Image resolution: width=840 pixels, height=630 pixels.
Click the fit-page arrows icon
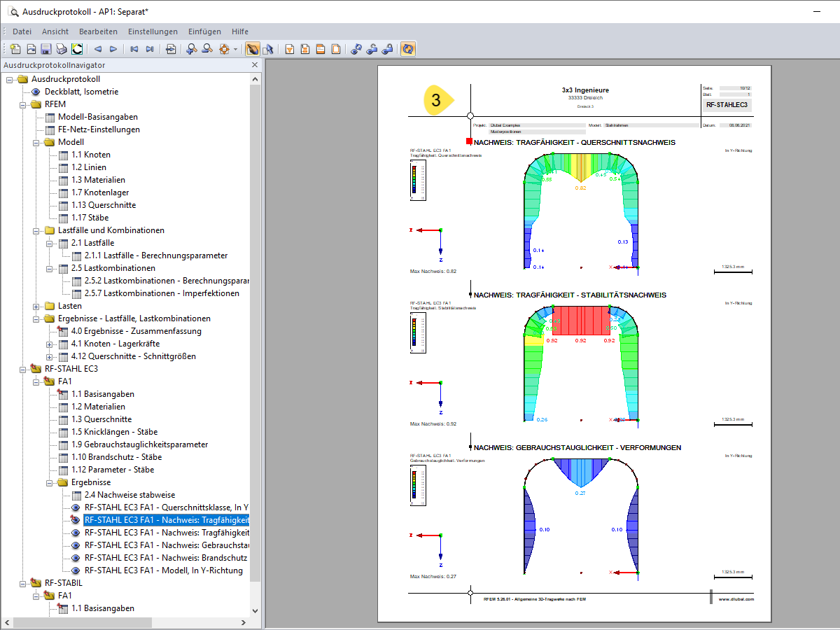point(224,49)
